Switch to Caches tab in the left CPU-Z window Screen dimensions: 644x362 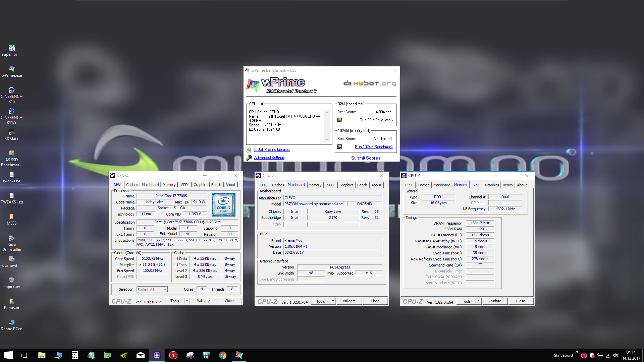132,185
